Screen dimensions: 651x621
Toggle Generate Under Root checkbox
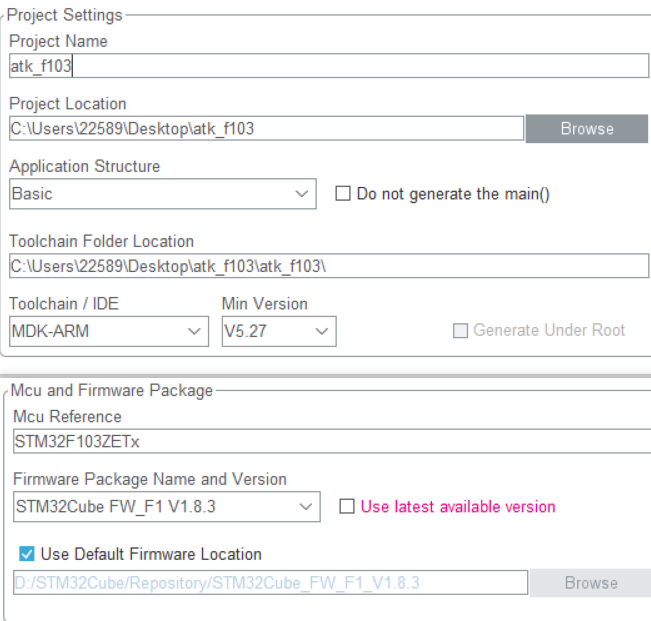coord(460,331)
